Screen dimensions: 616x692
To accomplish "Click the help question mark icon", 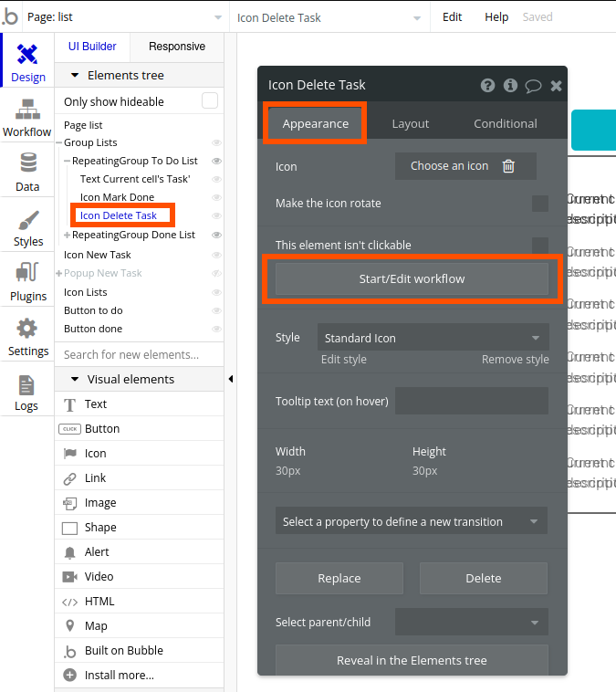I will [487, 85].
